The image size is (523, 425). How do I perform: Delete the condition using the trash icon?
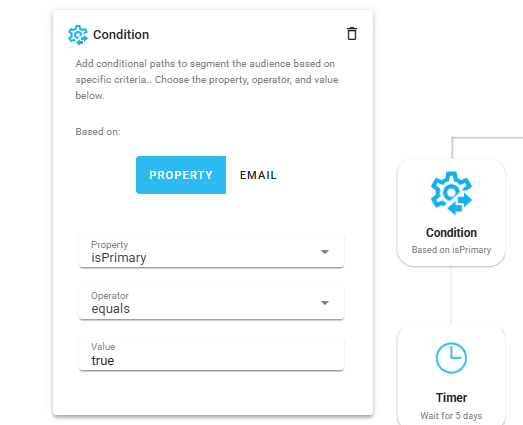(352, 34)
